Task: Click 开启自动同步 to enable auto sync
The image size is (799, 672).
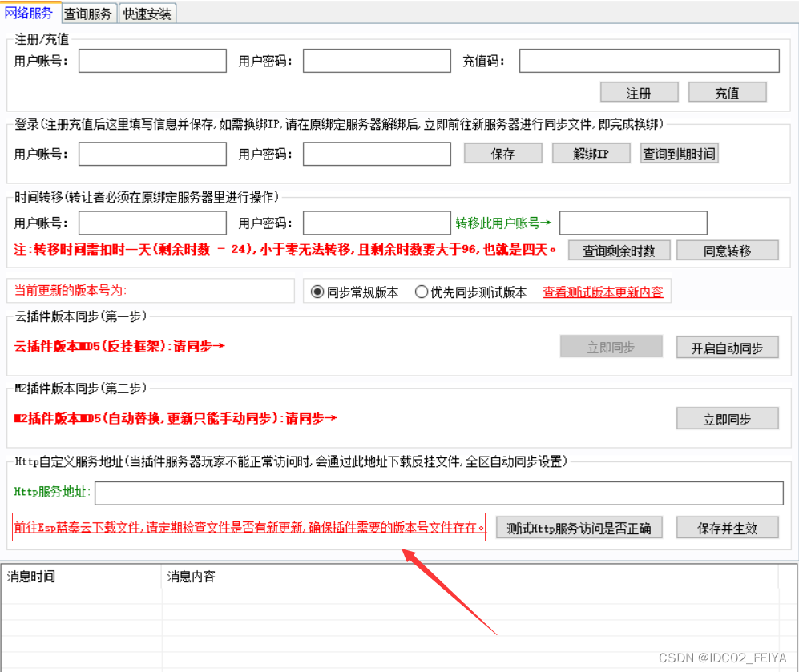Action: tap(727, 347)
